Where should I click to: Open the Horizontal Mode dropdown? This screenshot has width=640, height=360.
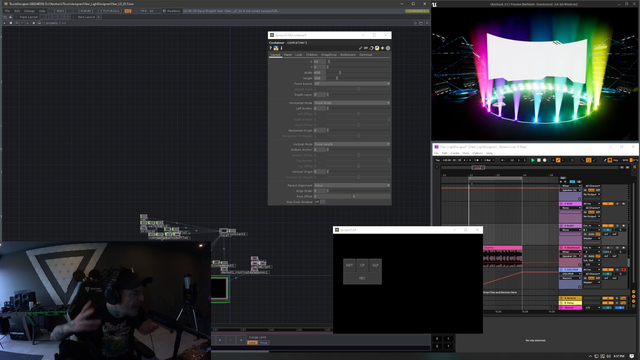pyautogui.click(x=352, y=103)
